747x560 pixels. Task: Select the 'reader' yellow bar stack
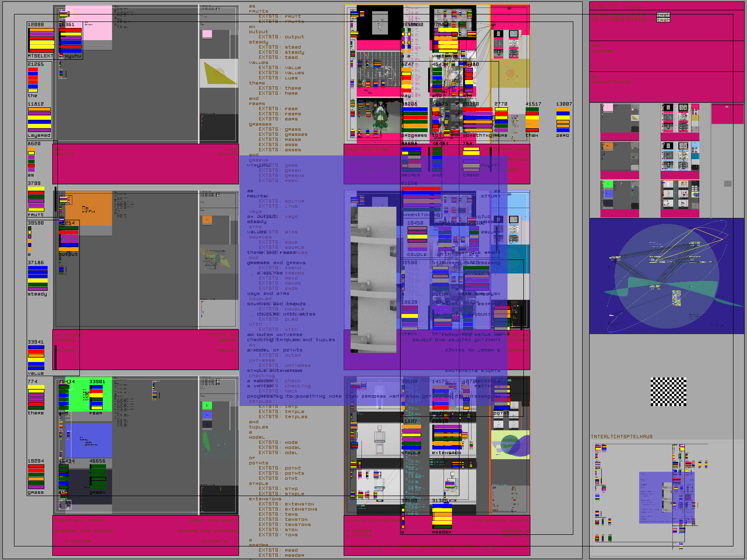click(x=442, y=517)
